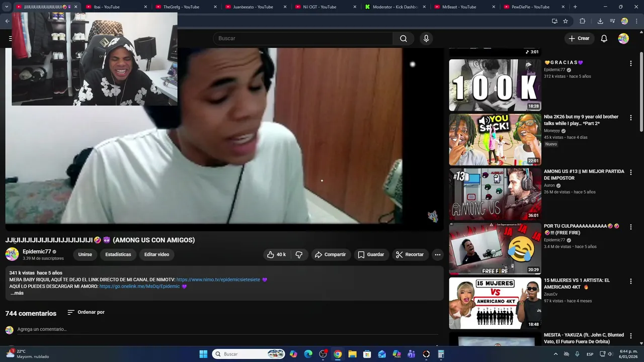Open options menu for MESITA - YAKUZA video
Viewport: 644px width, 362px height.
(630, 336)
